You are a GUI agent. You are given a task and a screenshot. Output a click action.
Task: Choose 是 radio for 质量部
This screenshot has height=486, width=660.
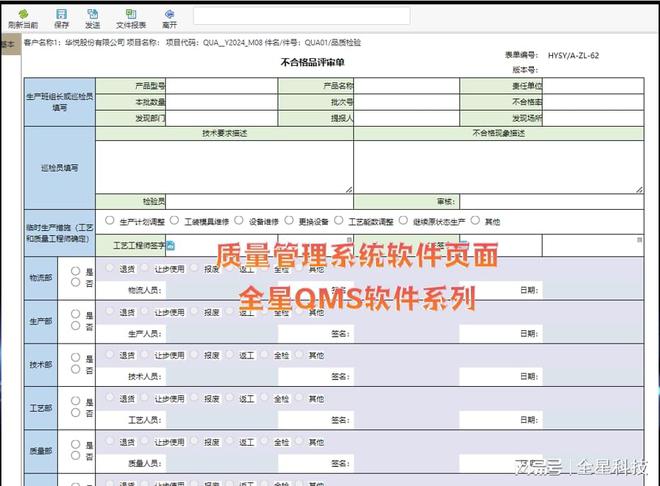point(75,444)
